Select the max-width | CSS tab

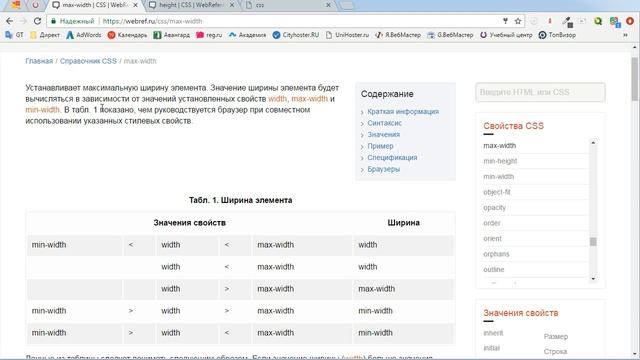click(95, 5)
